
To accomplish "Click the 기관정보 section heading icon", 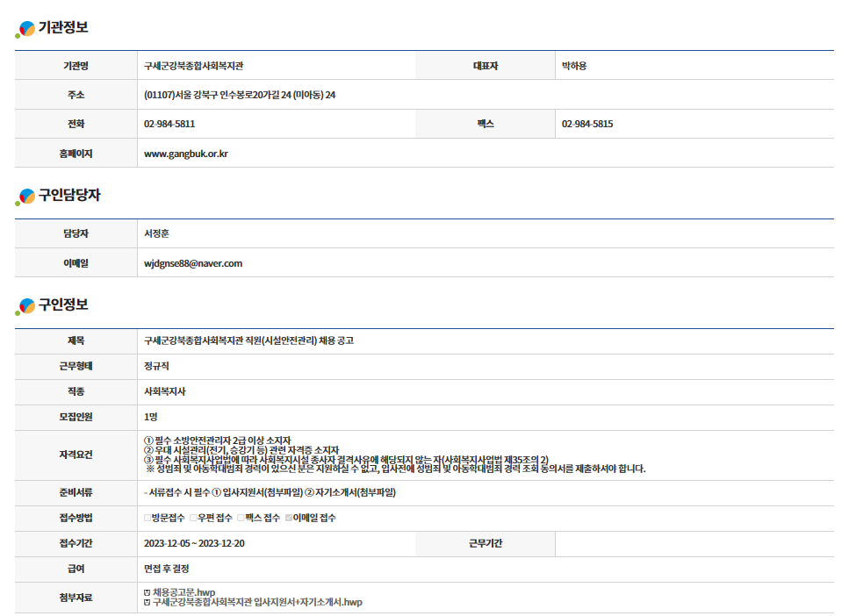I will [25, 29].
